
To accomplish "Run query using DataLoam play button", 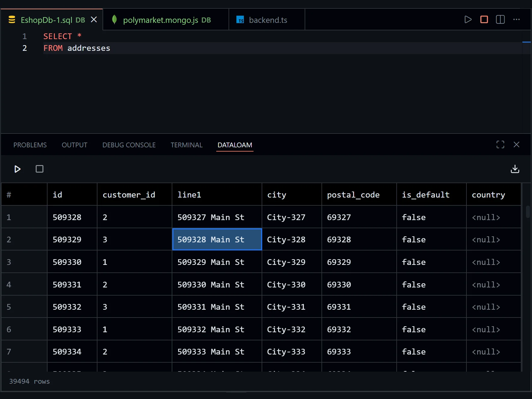I will point(17,169).
